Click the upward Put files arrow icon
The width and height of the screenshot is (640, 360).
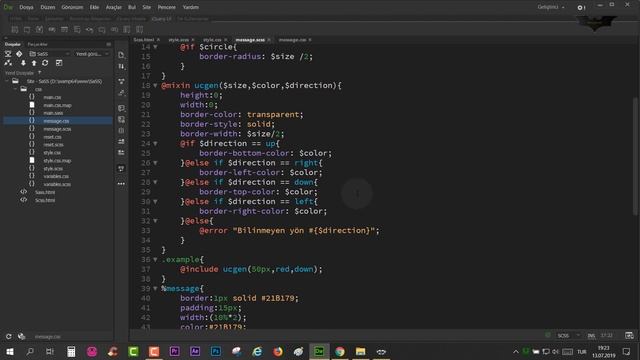click(x=34, y=63)
